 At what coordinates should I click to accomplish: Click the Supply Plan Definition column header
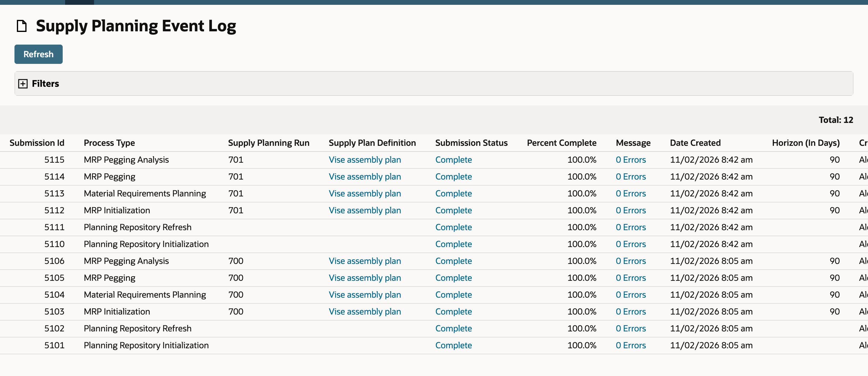[x=372, y=143]
